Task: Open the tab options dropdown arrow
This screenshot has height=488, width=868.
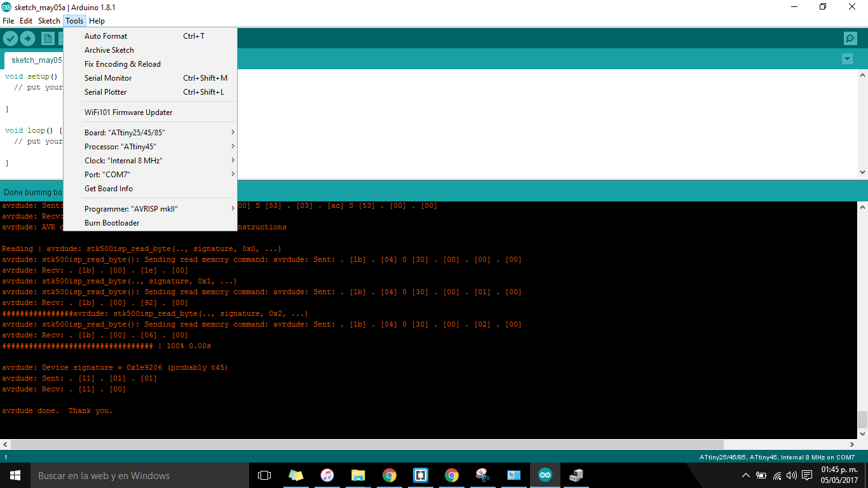Action: click(x=847, y=59)
